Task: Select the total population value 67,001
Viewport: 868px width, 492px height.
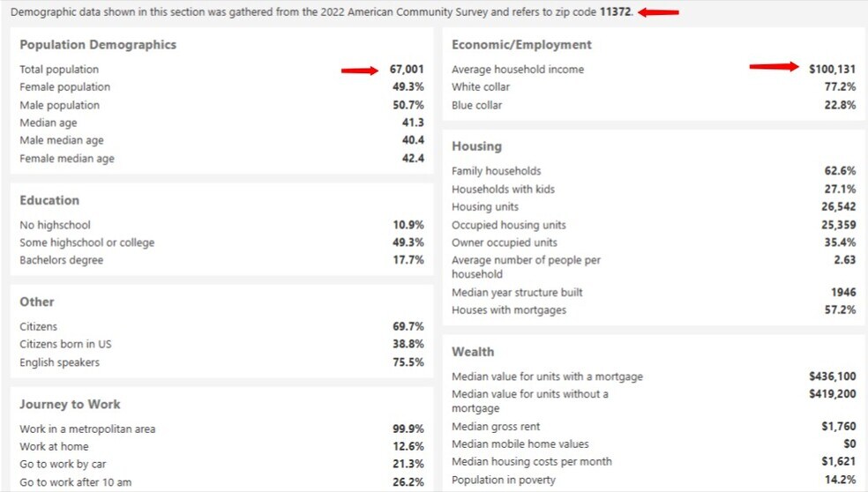Action: click(407, 70)
